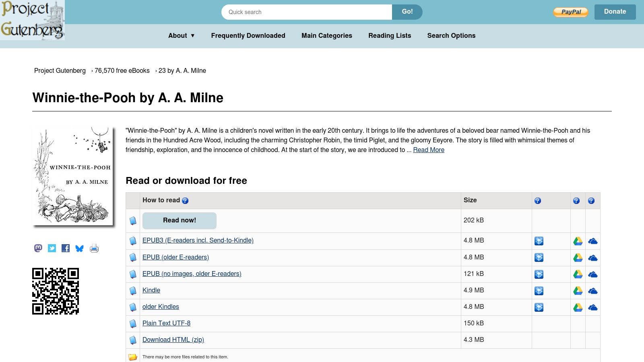Send Kindle file to Dropbox
644x362 pixels.
point(539,291)
